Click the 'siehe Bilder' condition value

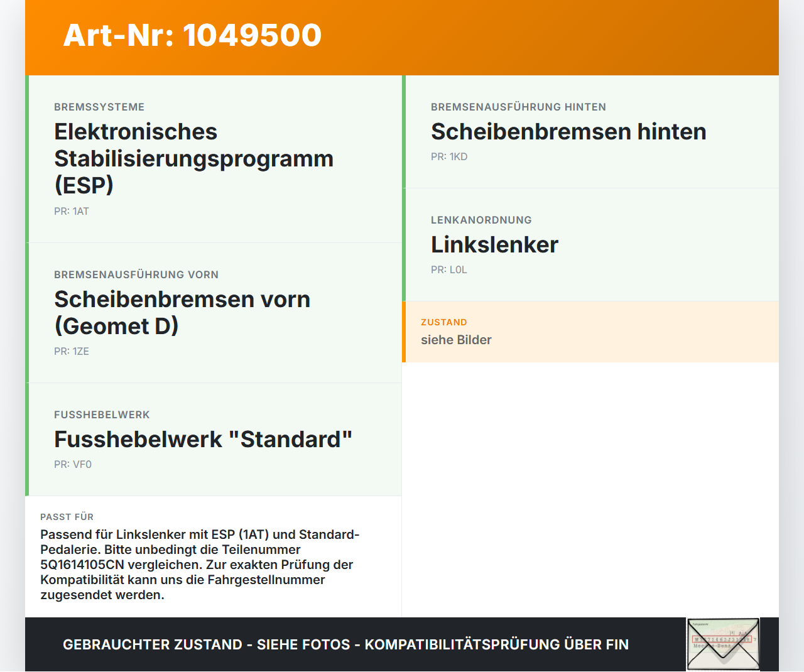point(456,340)
